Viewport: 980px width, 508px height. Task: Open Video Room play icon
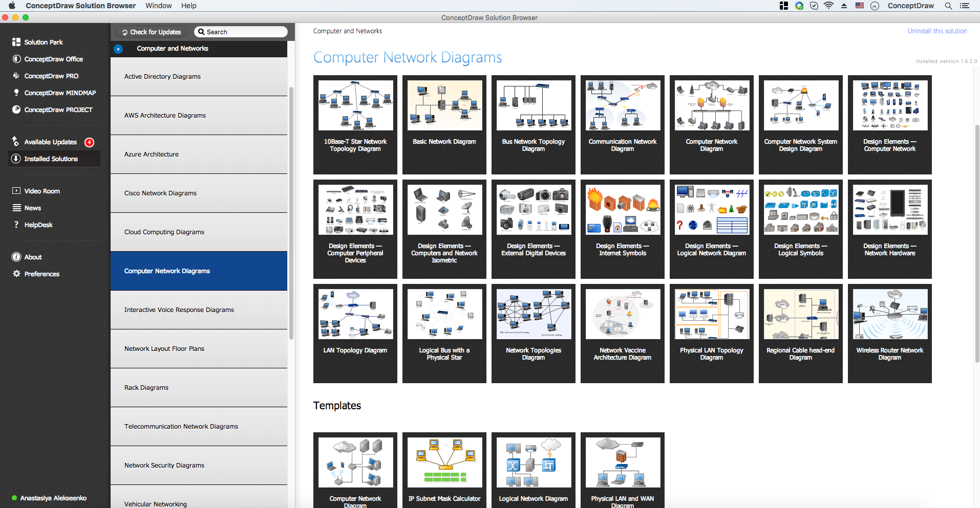click(16, 191)
